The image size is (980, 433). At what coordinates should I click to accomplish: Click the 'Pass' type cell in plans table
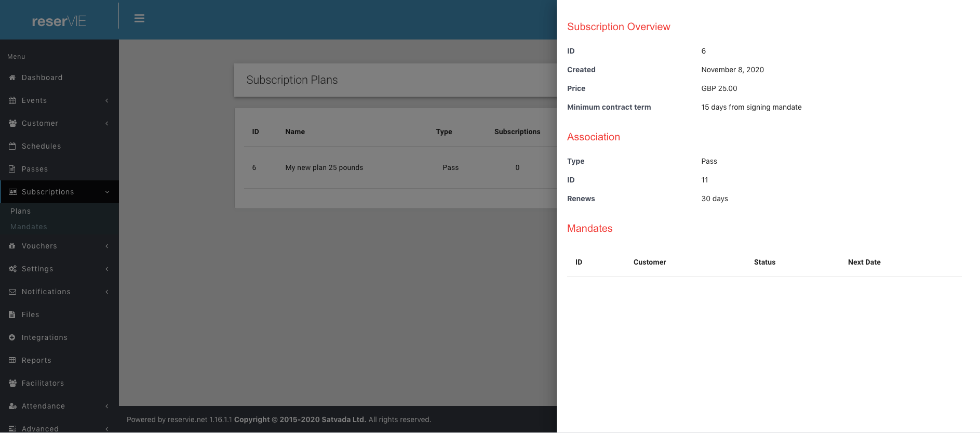point(450,167)
